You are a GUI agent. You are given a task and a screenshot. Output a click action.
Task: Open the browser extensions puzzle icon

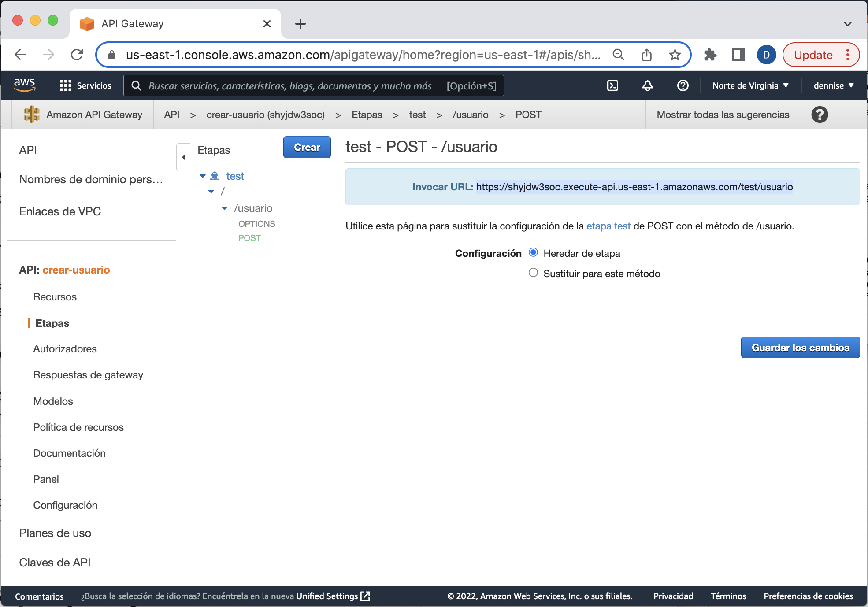(x=711, y=55)
